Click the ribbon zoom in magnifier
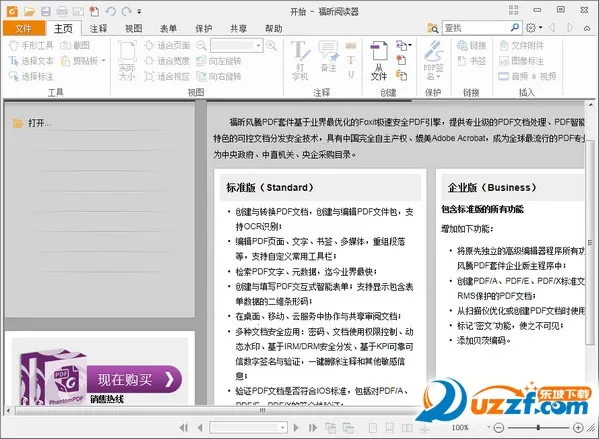The height and width of the screenshot is (439, 599). pyautogui.click(x=272, y=46)
